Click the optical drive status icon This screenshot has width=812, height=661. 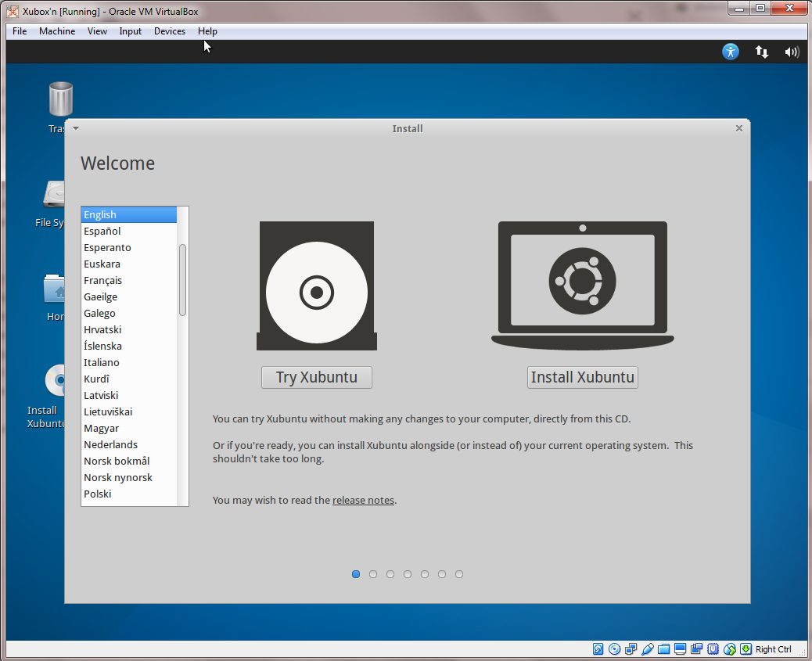(x=615, y=649)
